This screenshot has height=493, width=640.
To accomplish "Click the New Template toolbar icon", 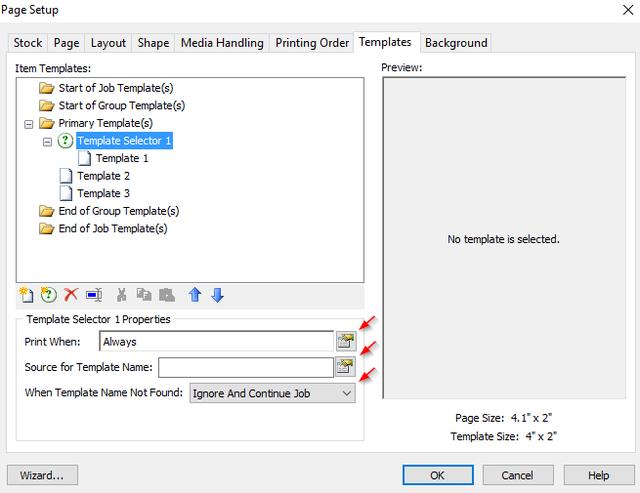I will [27, 295].
